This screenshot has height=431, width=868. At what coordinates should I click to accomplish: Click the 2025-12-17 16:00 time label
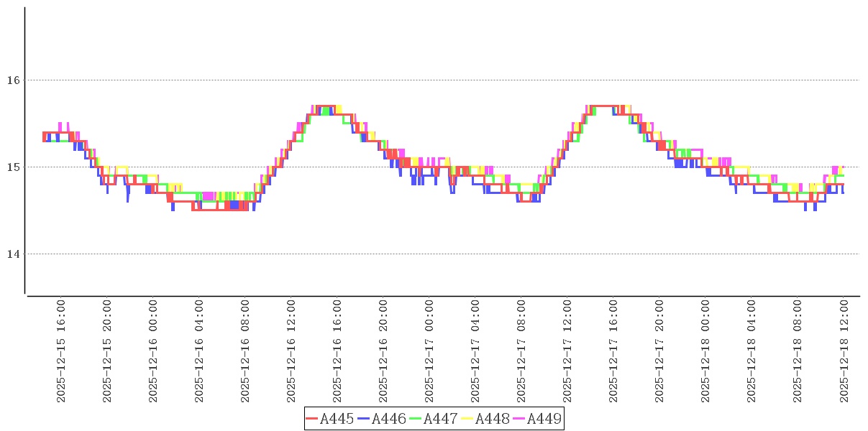point(613,351)
